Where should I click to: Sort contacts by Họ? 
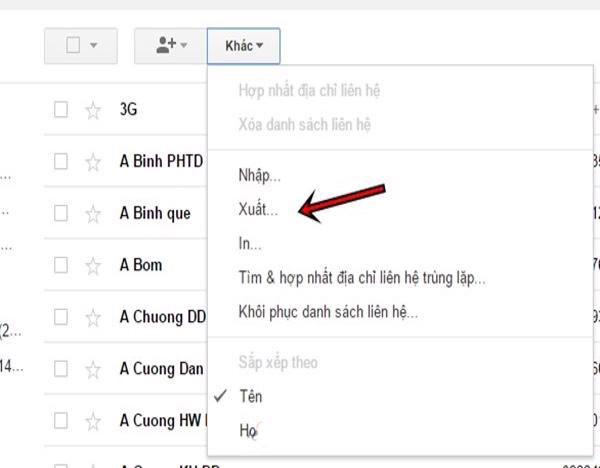tap(248, 430)
